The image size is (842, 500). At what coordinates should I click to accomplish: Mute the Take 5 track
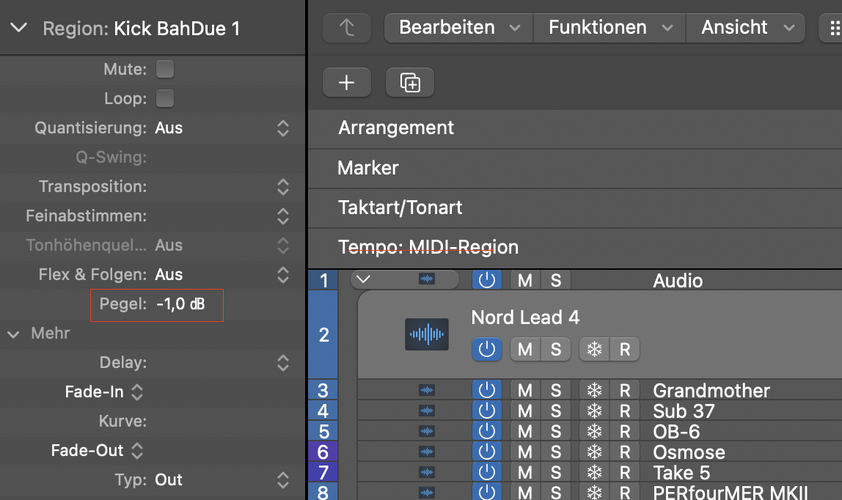[525, 473]
